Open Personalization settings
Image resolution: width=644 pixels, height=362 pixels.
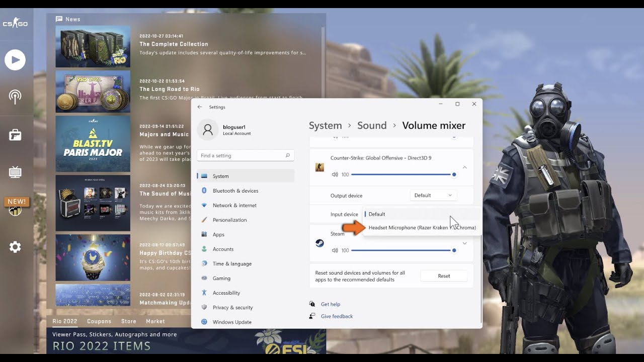click(245, 220)
